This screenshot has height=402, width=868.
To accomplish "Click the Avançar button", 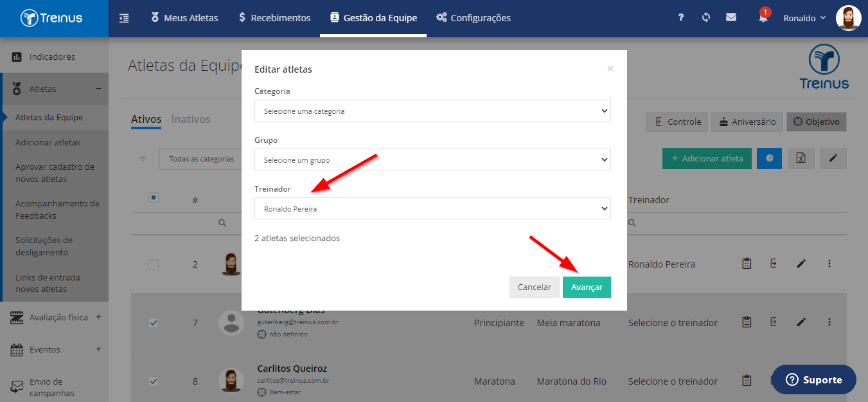I will pos(587,287).
